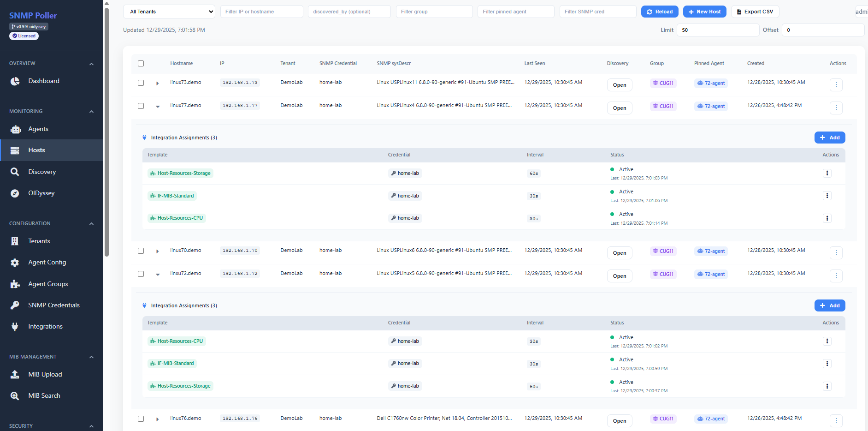868x431 pixels.
Task: Open OIDyssey compass icon
Action: [15, 193]
